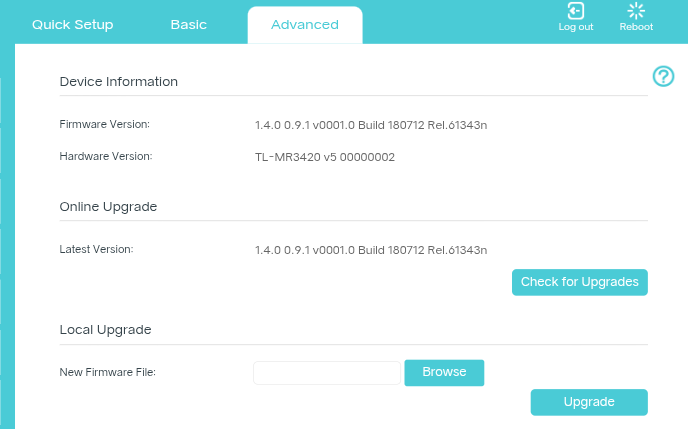The height and width of the screenshot is (429, 688).
Task: Click the New Firmware File label
Action: click(108, 372)
